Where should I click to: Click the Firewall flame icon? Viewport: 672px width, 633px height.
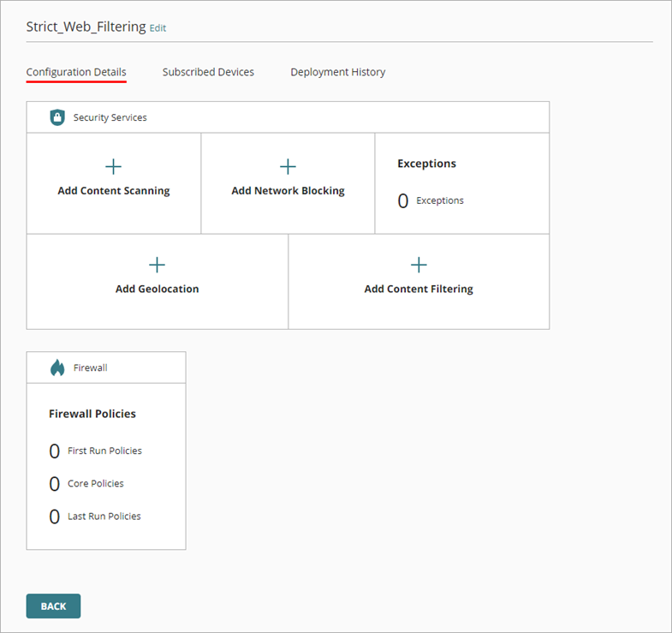[x=57, y=367]
